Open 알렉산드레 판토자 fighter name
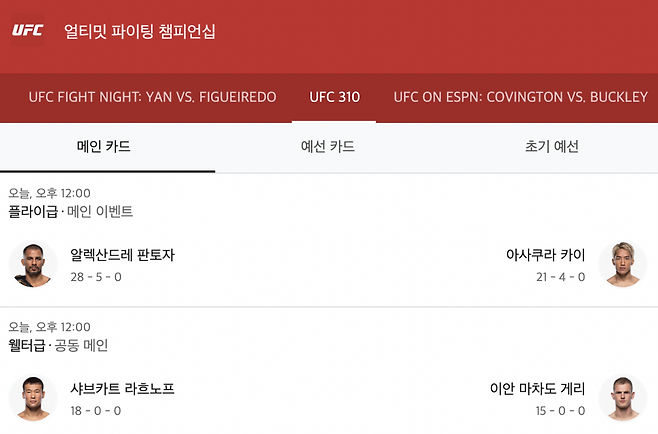 point(123,255)
